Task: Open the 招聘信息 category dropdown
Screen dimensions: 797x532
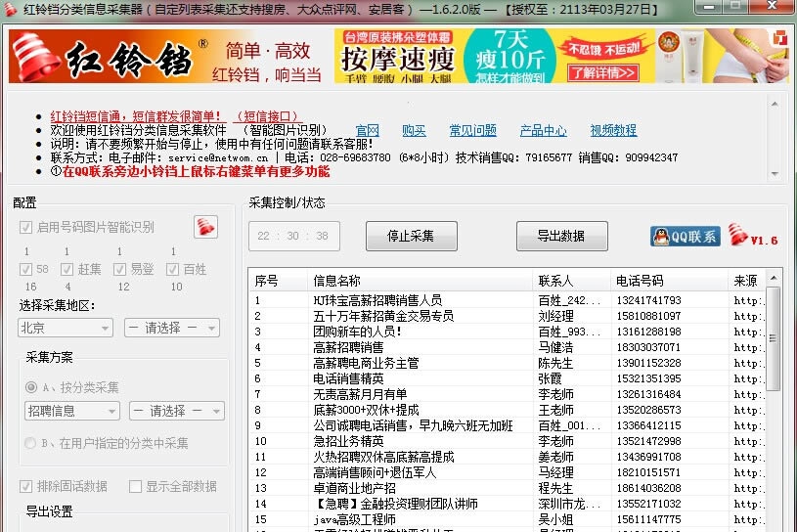Action: pos(72,411)
